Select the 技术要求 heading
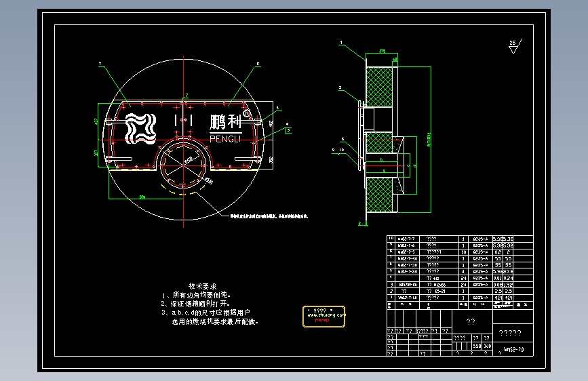The height and width of the screenshot is (381, 588). [x=203, y=286]
